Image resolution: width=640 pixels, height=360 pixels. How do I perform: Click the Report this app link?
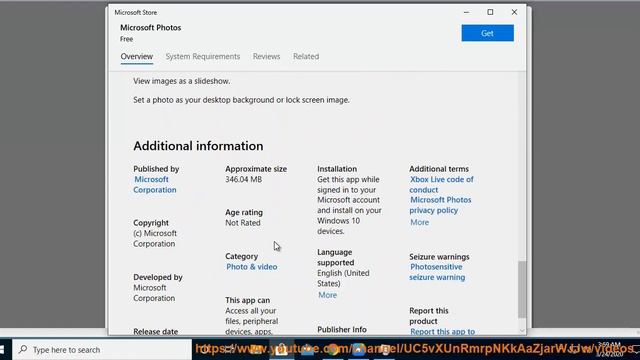442,331
